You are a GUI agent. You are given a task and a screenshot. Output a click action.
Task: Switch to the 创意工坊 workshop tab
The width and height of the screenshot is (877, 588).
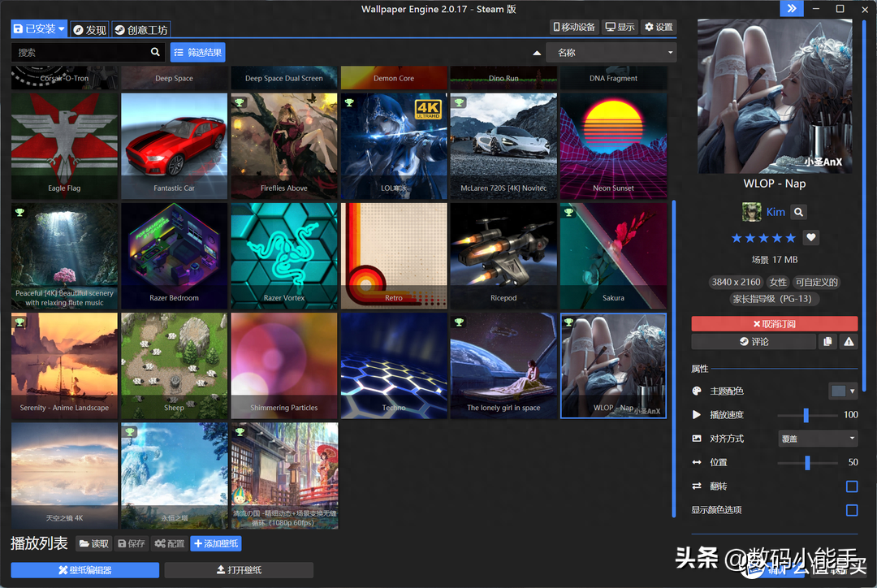[140, 29]
